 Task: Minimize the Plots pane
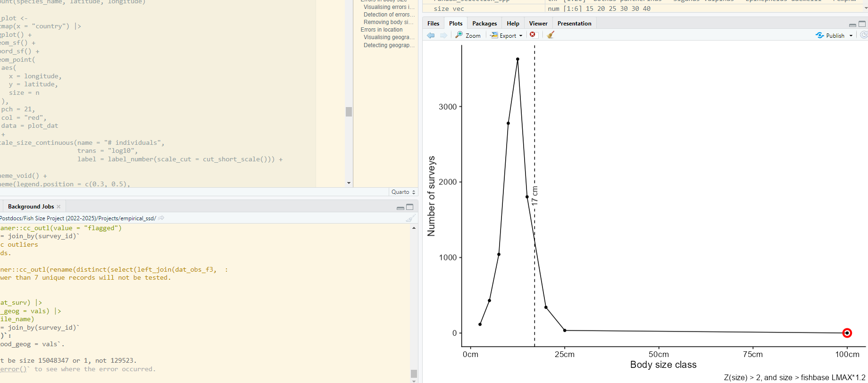click(852, 25)
